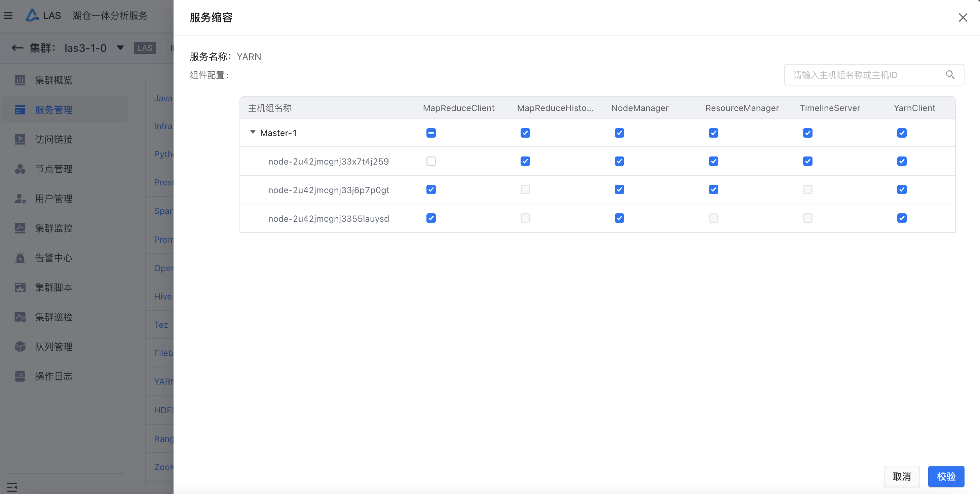Viewport: 980px width, 494px height.
Task: Collapse the Master-1 host group
Action: coord(253,133)
